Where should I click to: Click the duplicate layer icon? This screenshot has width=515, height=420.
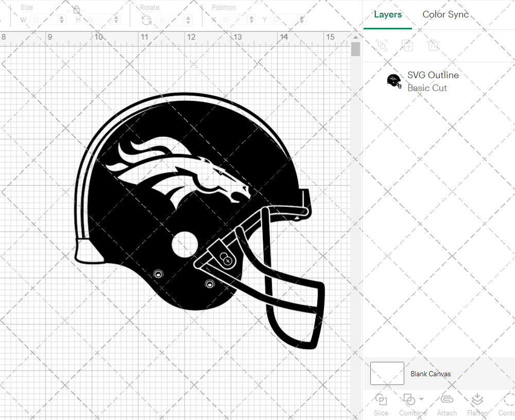pyautogui.click(x=407, y=46)
